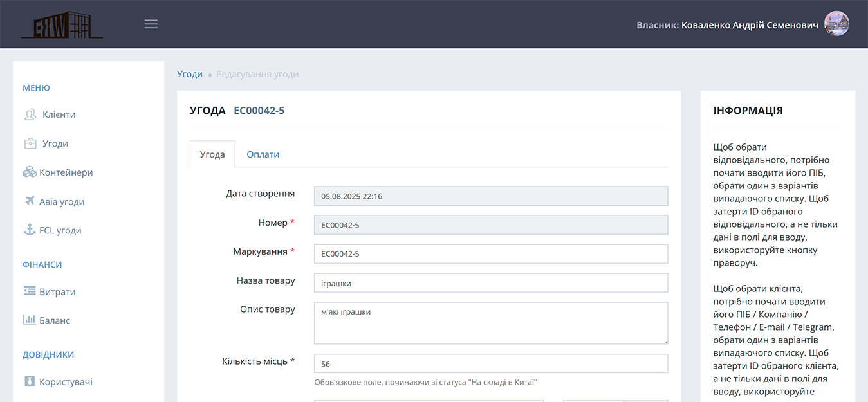Switch to the Оплати tab
This screenshot has height=402, width=868.
[x=263, y=154]
